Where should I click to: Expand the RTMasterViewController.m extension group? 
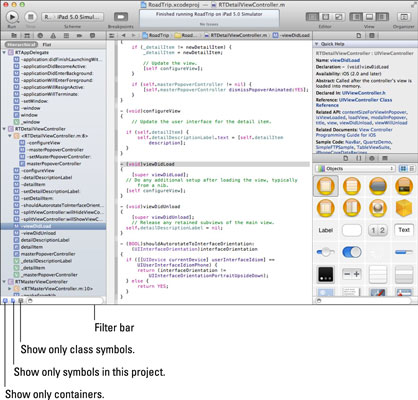10,289
